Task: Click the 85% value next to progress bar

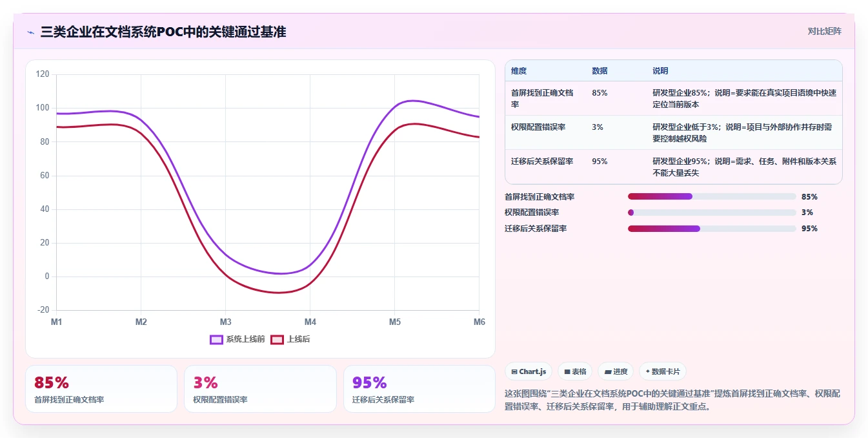Action: [x=809, y=196]
